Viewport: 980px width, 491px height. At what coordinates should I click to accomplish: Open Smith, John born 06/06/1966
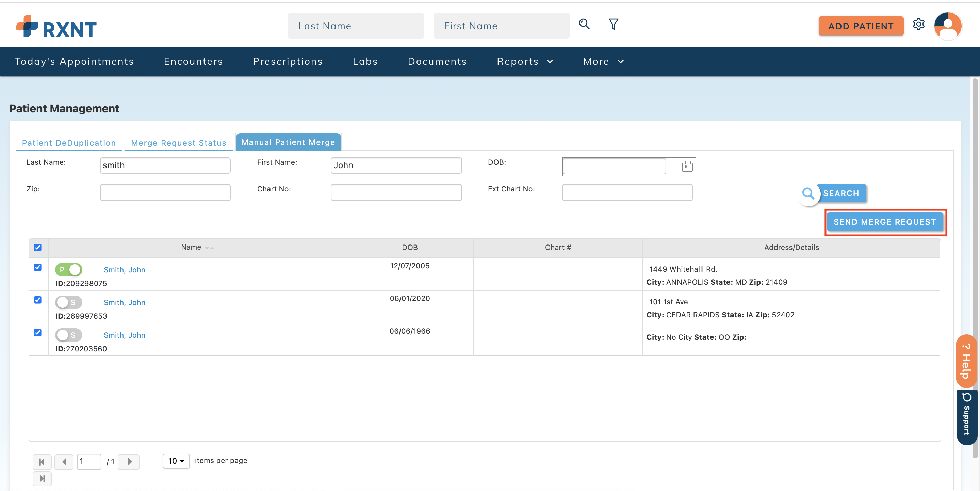coord(125,335)
